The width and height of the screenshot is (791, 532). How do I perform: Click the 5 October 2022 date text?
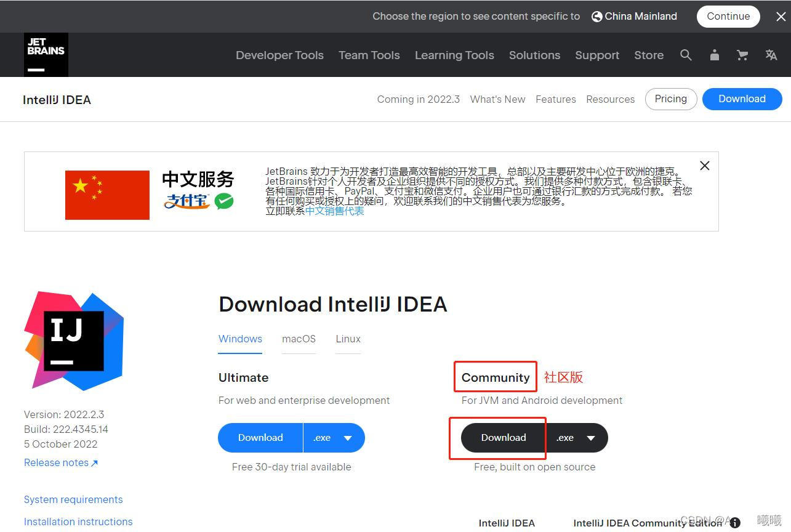(60, 444)
